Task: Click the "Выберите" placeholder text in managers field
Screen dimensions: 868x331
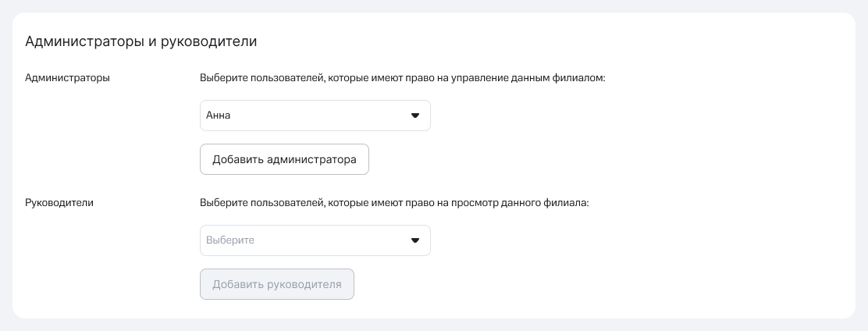Action: click(x=230, y=240)
